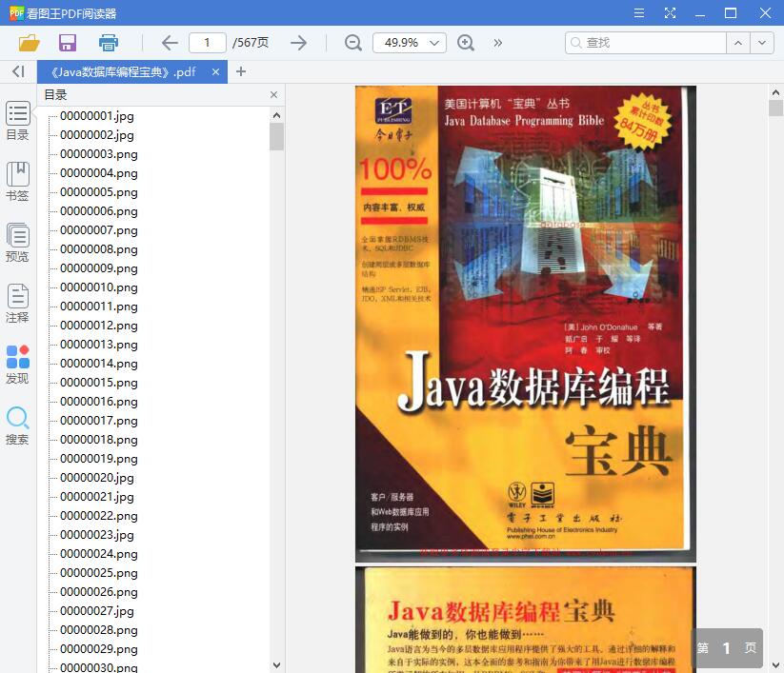This screenshot has width=784, height=673.
Task: Save the document with the floppy icon
Action: (68, 43)
